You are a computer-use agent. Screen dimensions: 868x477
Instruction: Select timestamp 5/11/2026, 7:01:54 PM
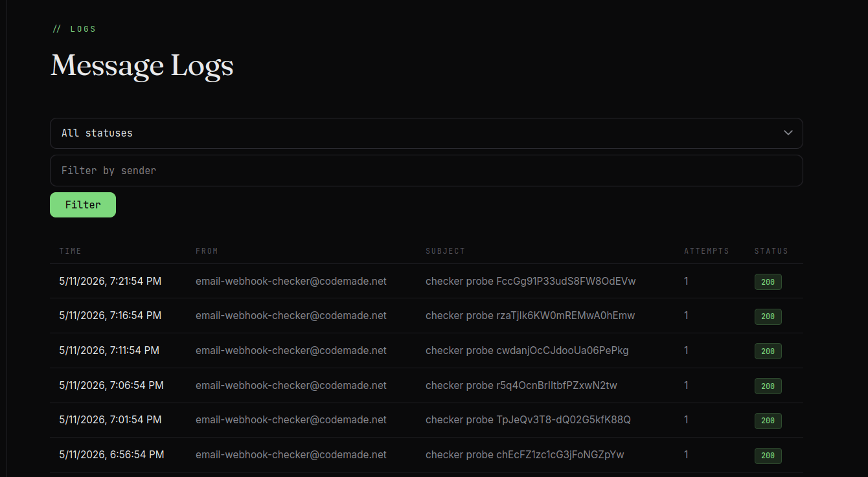click(110, 420)
